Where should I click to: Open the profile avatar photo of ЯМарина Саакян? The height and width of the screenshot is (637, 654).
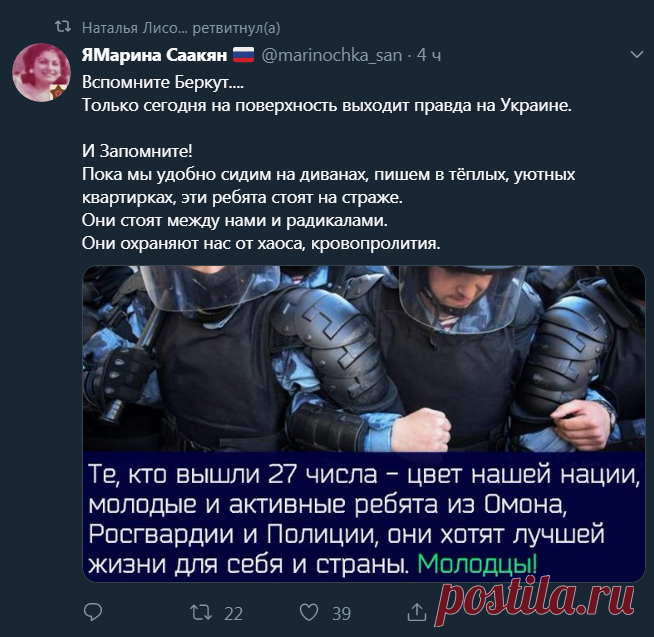(x=41, y=72)
